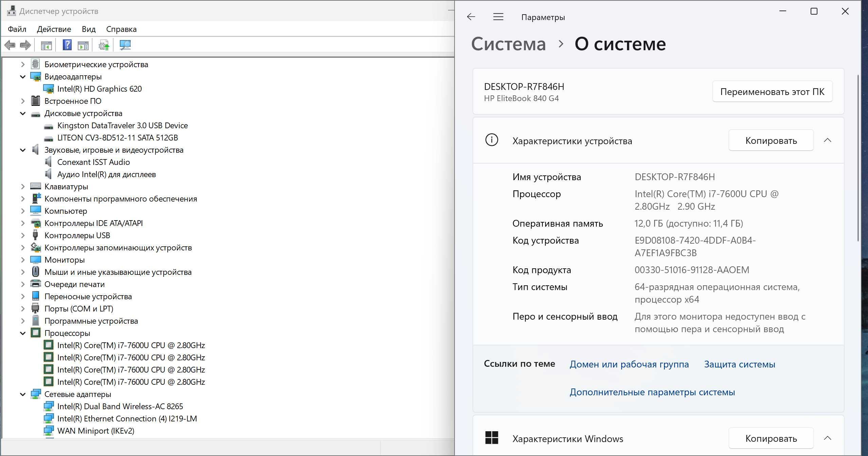868x456 pixels.
Task: Click the product code 00330-51016-91128-AAOEM
Action: [692, 270]
